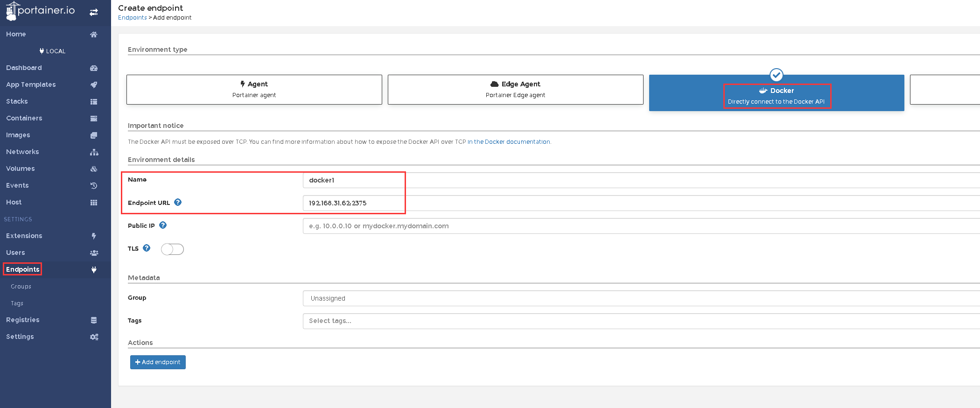The width and height of the screenshot is (980, 408).
Task: Toggle sidebar collapse arrows icon
Action: (94, 12)
